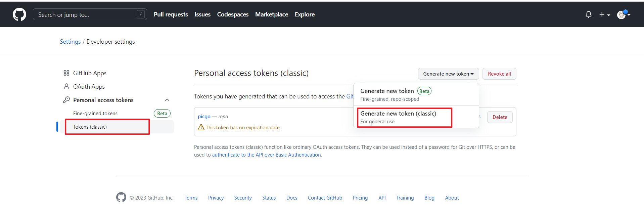Click the Personal access tokens (classic) heading
The image size is (644, 215).
251,73
